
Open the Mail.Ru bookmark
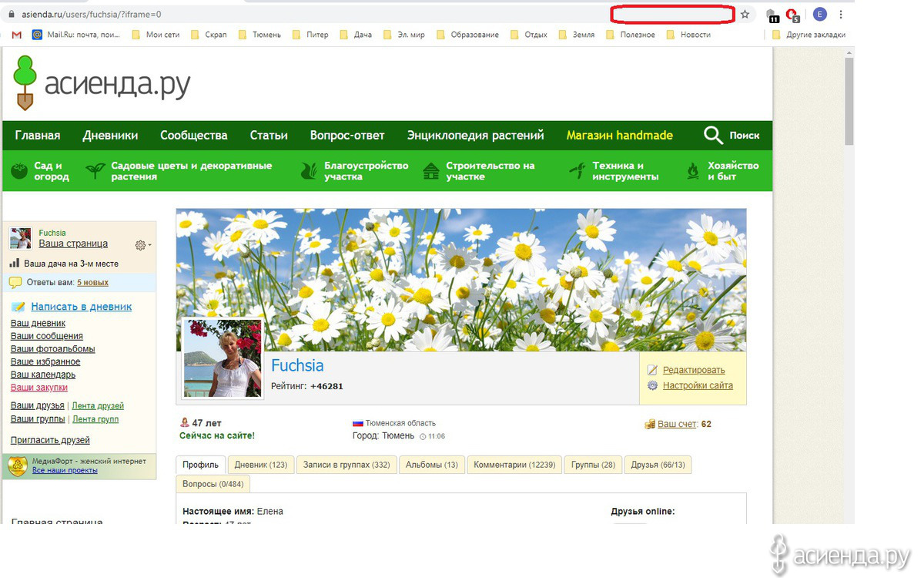[75, 35]
